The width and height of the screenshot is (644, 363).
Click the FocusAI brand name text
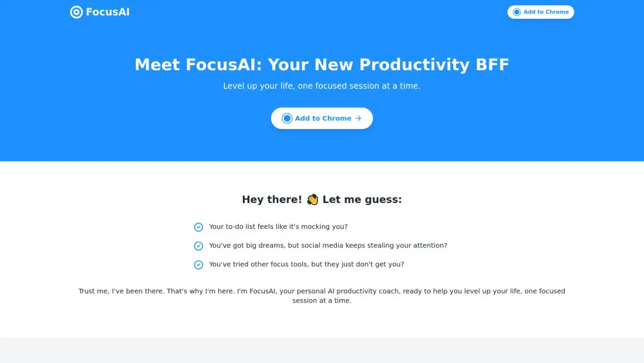[108, 12]
